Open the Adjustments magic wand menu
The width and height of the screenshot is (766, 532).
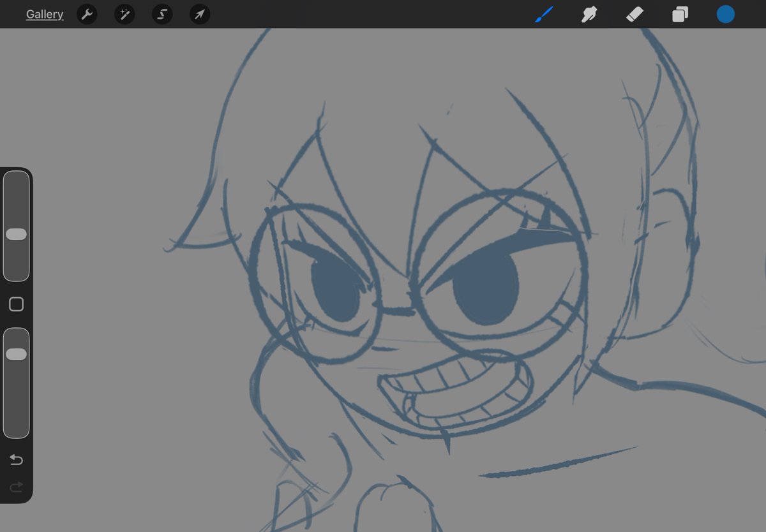pos(124,14)
